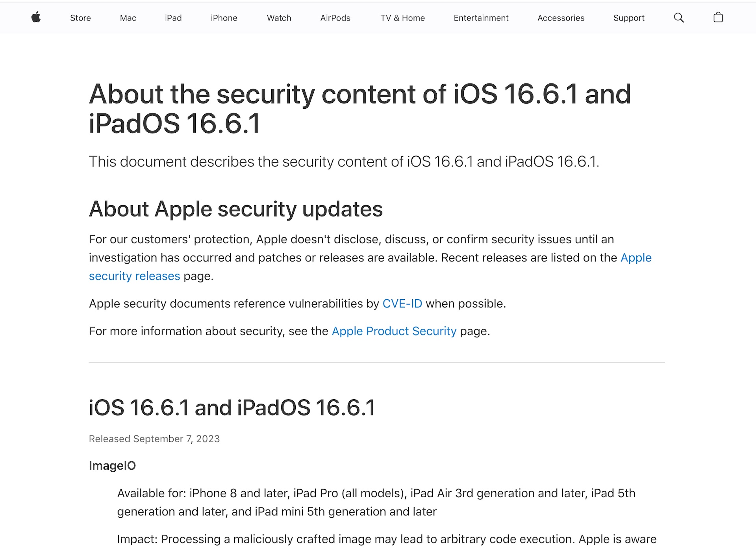Screen dimensions: 756x552
Task: Open the AirPods navigation item
Action: (335, 18)
